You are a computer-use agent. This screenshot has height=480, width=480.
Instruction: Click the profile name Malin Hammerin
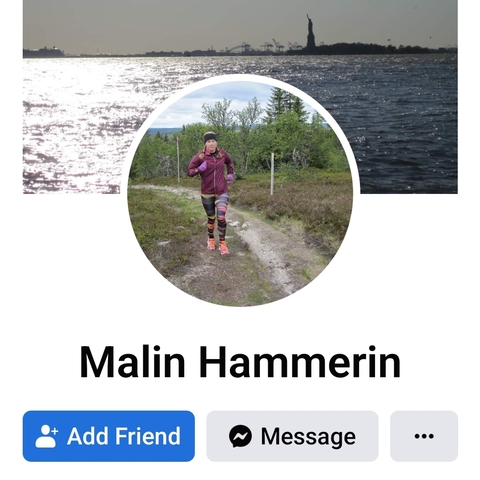tap(240, 362)
